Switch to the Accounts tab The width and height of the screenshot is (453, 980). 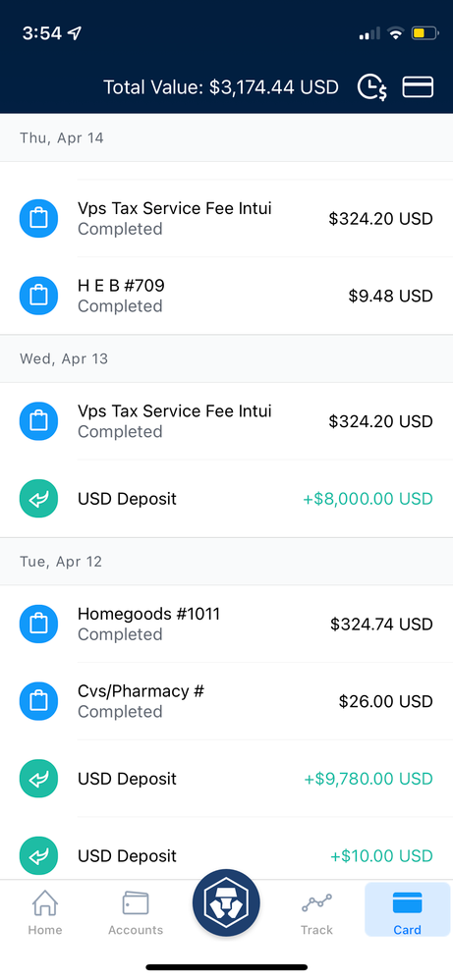tap(136, 912)
